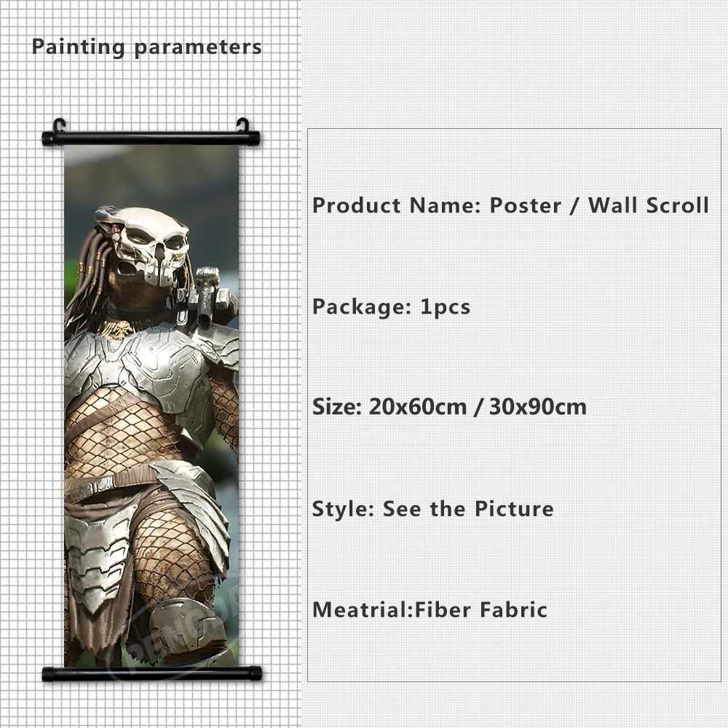Click the bottom black scroll rod
Image resolution: width=728 pixels, height=728 pixels.
[x=152, y=673]
